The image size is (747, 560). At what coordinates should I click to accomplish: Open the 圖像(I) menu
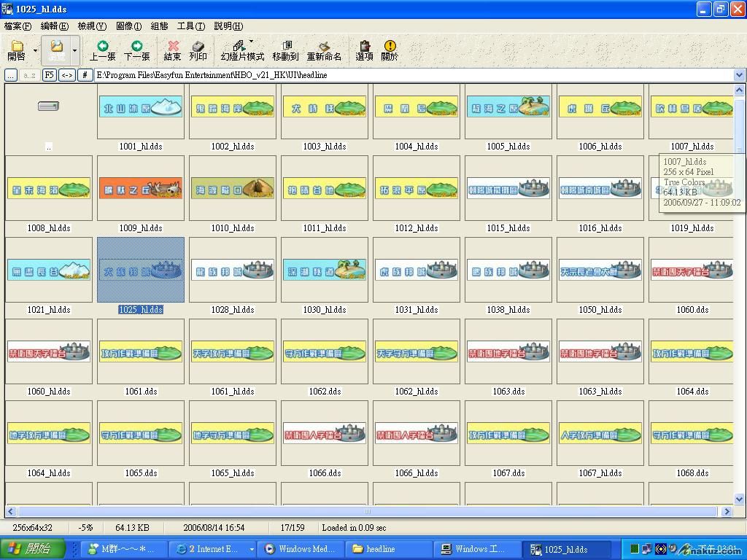128,26
